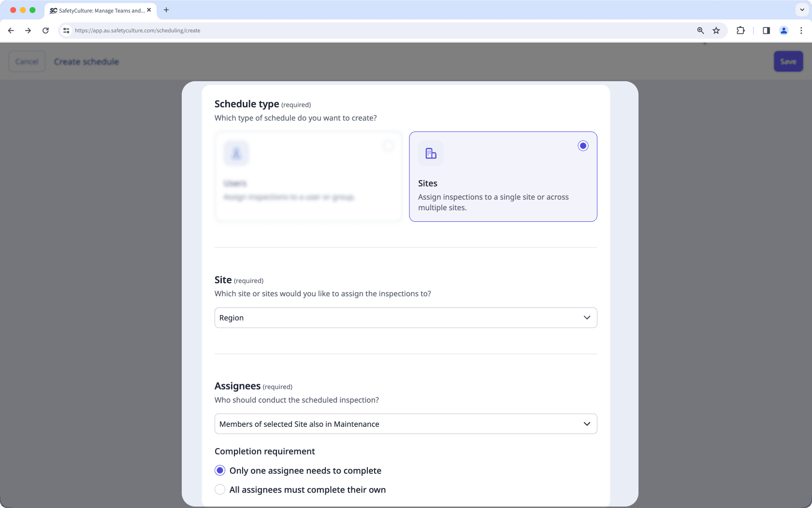
Task: Open the Region site dropdown
Action: (406, 318)
